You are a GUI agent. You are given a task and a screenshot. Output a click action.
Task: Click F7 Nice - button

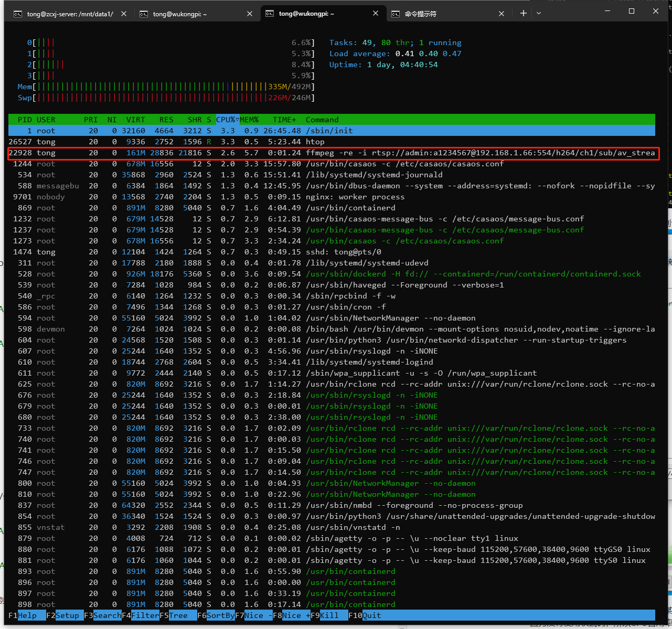[x=254, y=615]
